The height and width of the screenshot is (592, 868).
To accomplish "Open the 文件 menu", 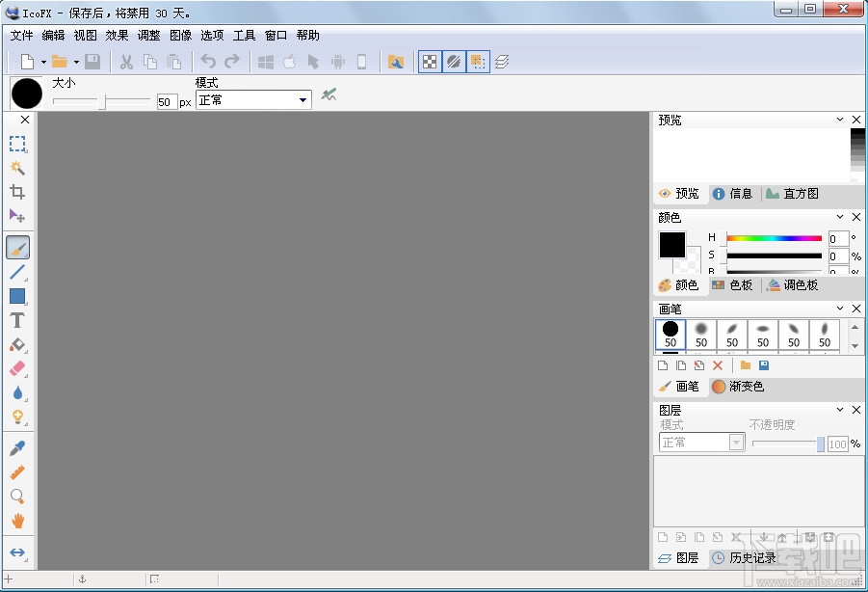I will click(x=21, y=36).
